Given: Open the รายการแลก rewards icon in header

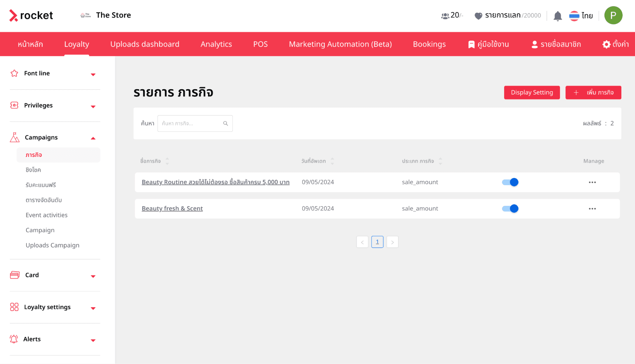Looking at the screenshot, I should pyautogui.click(x=478, y=16).
